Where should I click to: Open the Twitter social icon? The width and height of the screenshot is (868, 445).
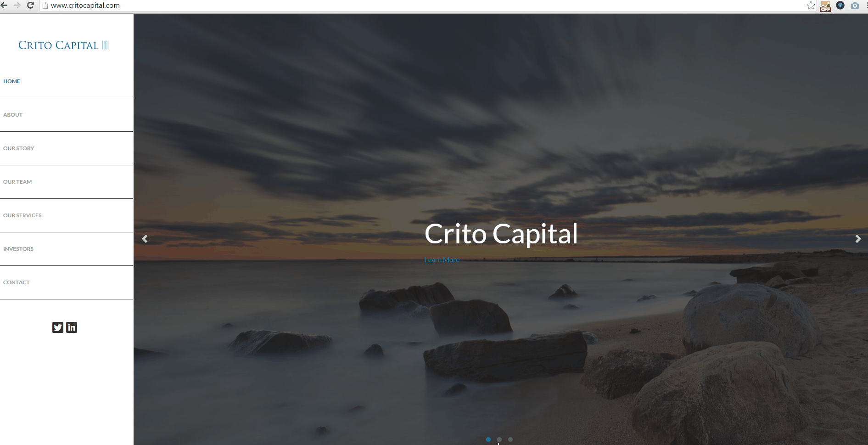point(58,327)
